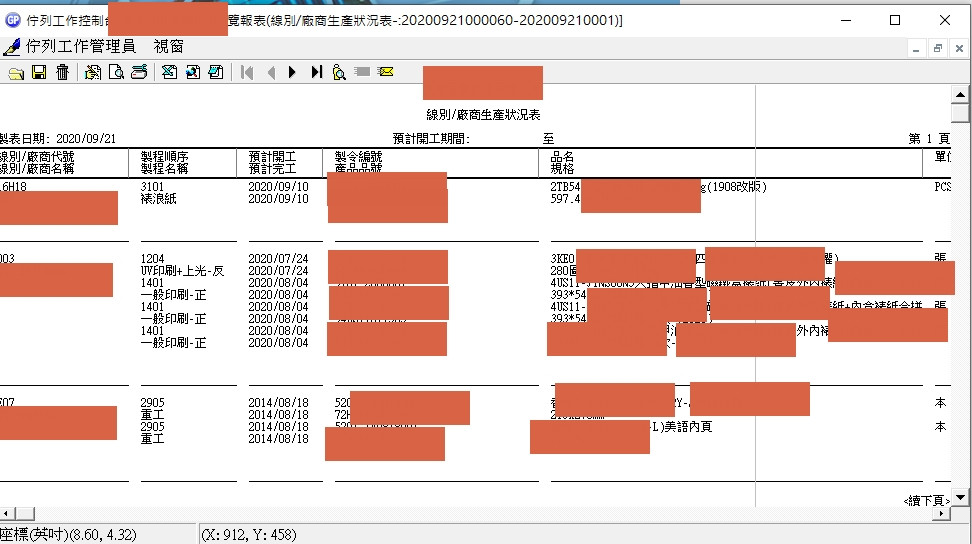Close the inner report child window

click(x=959, y=48)
